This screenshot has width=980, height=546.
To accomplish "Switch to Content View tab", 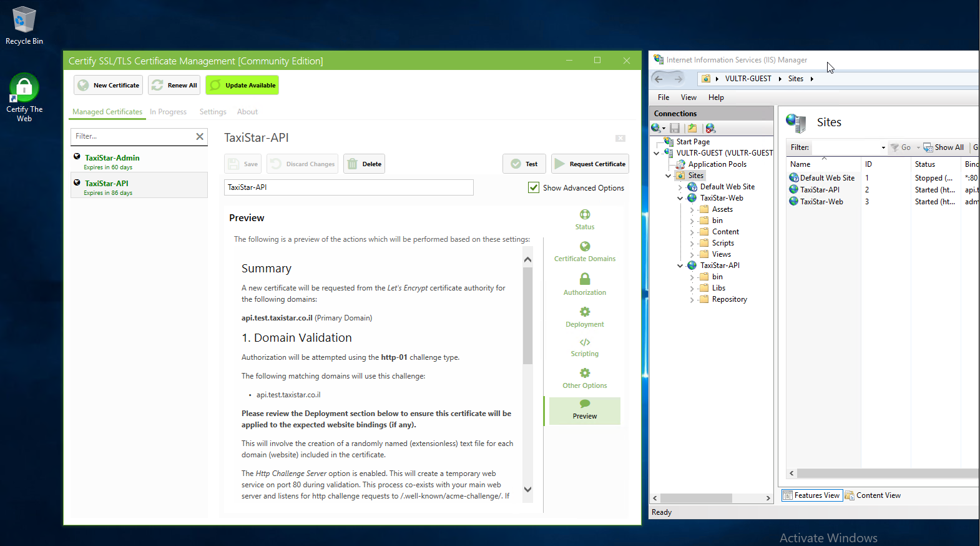I will [873, 495].
